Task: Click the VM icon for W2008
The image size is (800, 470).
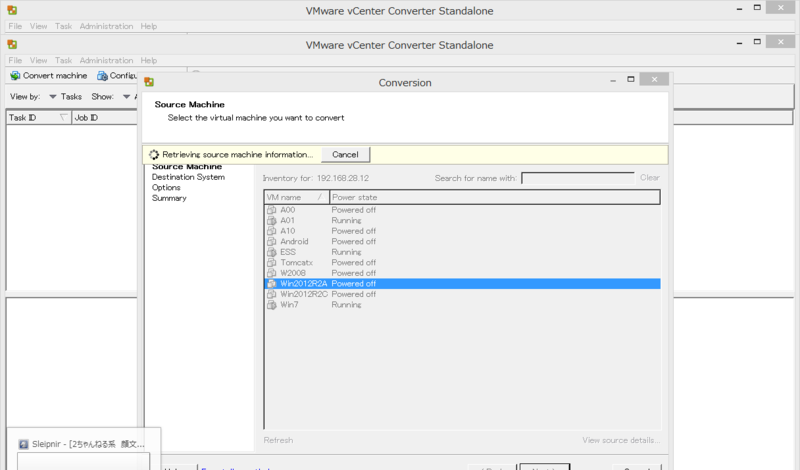Action: tap(271, 273)
